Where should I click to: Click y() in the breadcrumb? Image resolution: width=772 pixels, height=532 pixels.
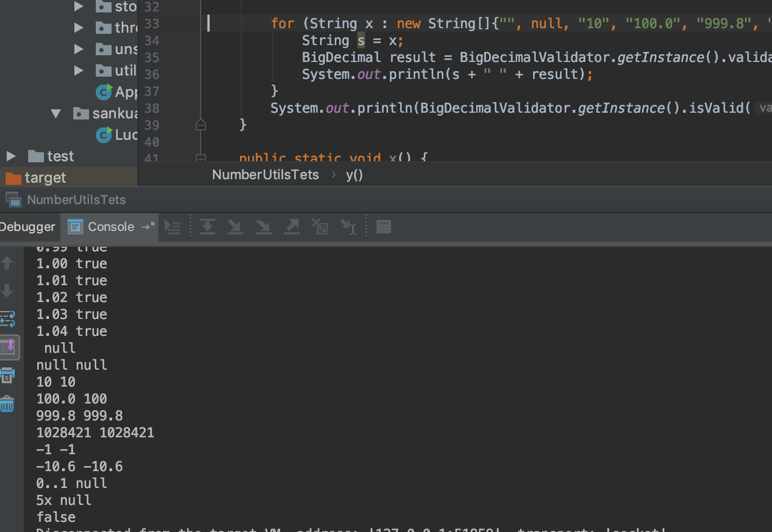(x=354, y=175)
